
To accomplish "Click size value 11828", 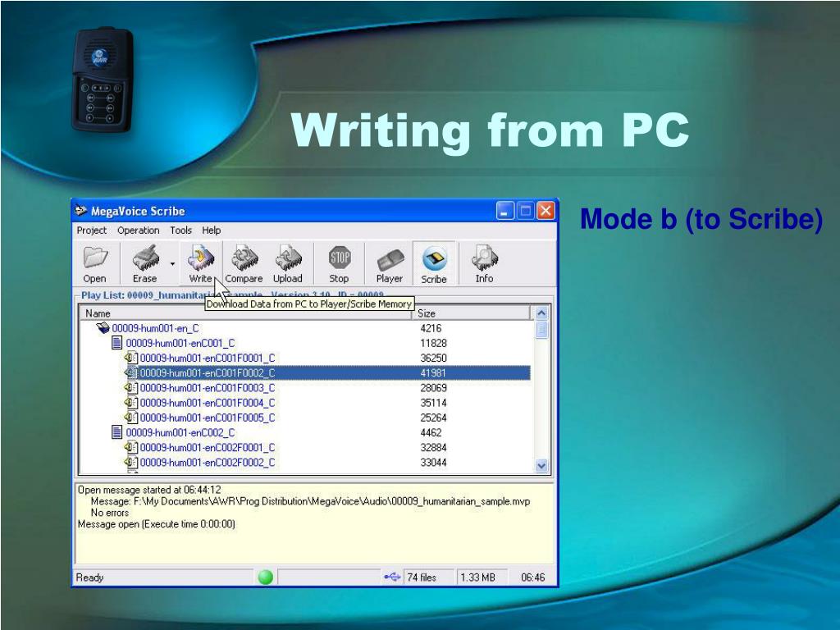I will coord(433,344).
